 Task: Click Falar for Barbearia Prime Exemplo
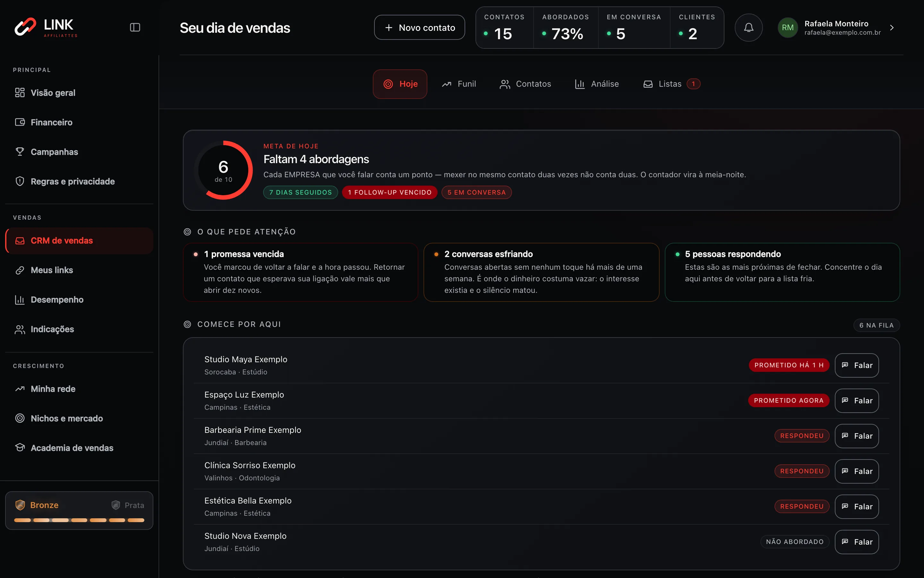coord(856,436)
